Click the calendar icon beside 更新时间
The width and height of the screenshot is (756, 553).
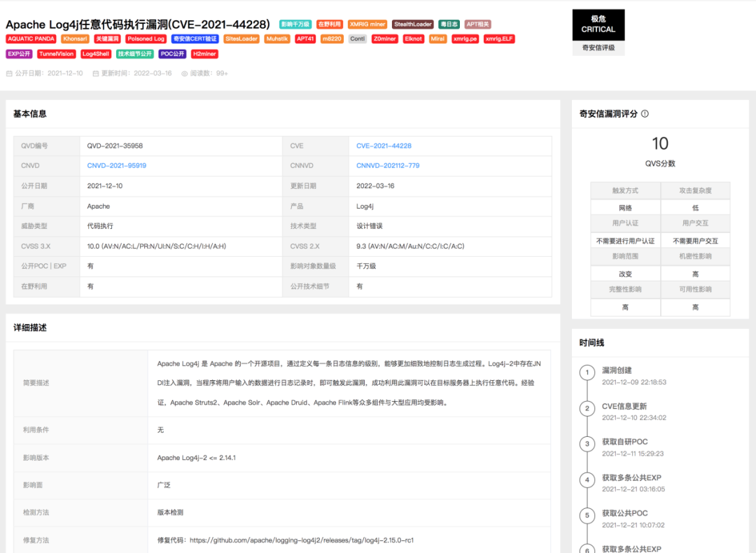coord(95,73)
